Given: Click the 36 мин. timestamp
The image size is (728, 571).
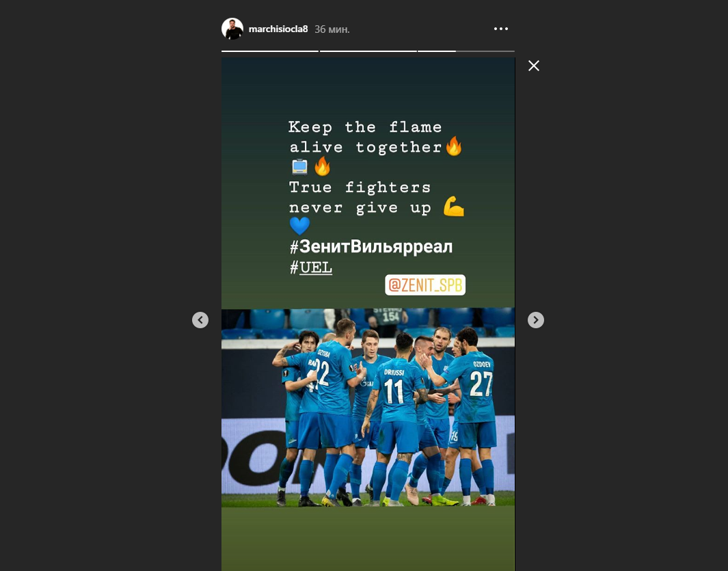Looking at the screenshot, I should coord(332,29).
